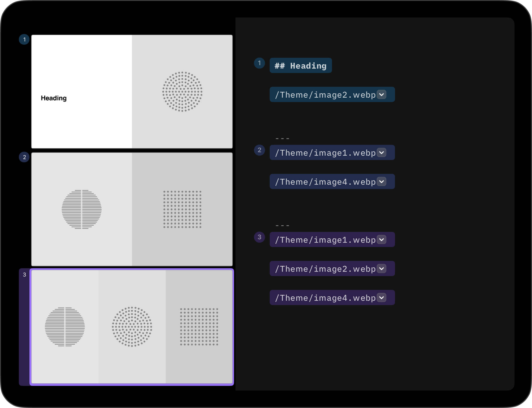Expand slide 3 image4.webp dropdown chevron

(382, 297)
